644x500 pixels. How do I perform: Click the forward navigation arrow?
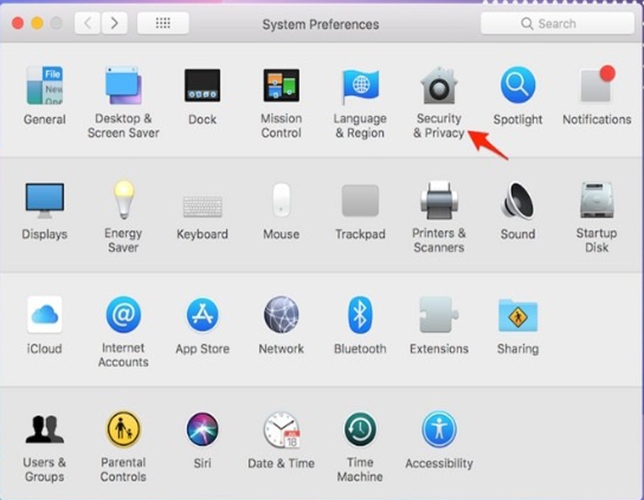[114, 23]
